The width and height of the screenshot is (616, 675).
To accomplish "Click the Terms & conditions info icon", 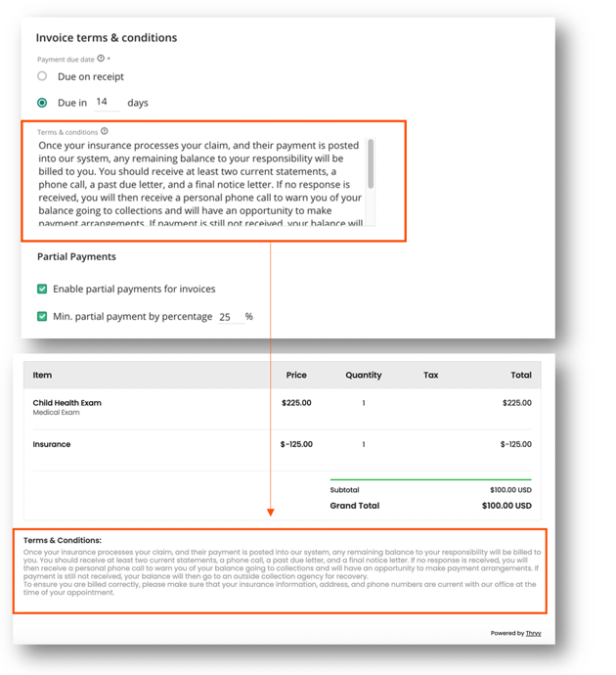I will (105, 131).
